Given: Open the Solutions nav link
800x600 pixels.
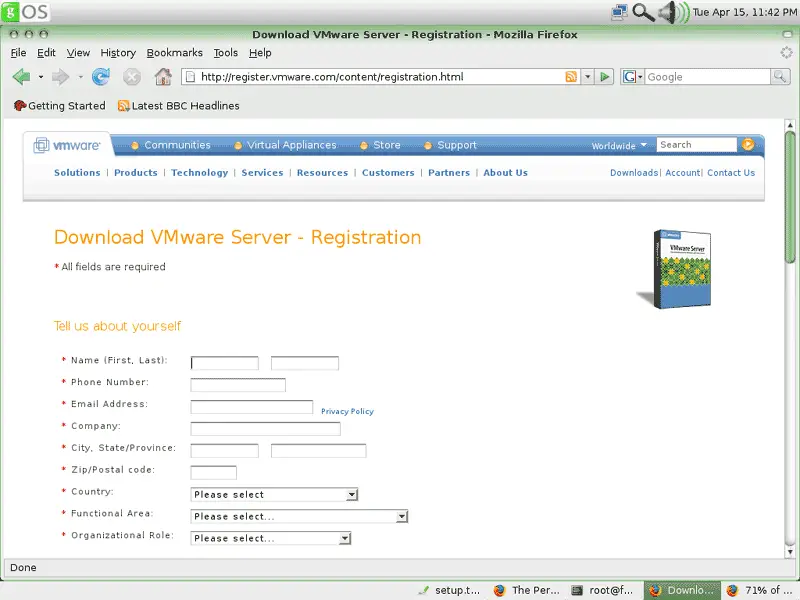Looking at the screenshot, I should [77, 172].
